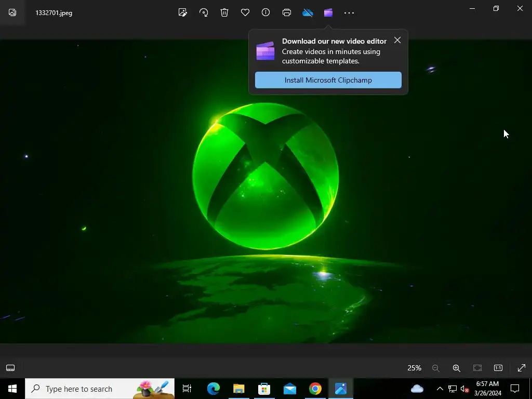Click the Type here to search box
This screenshot has width=532, height=399.
coord(100,389)
